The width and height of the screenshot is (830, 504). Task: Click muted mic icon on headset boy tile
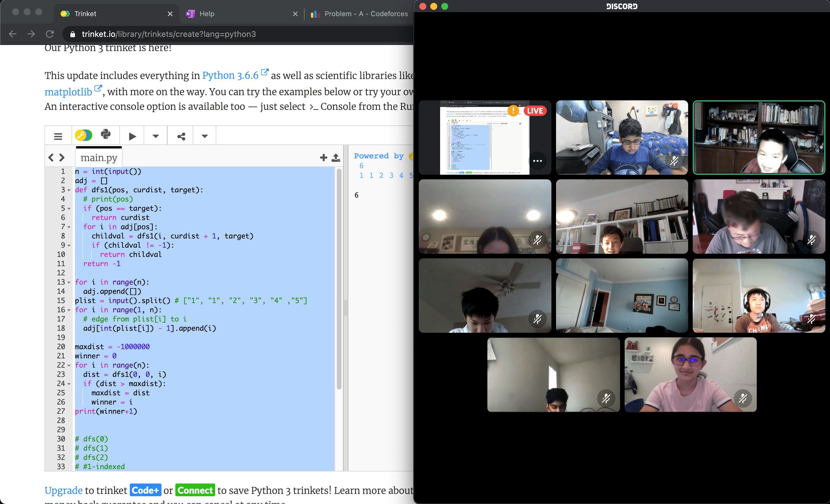[x=811, y=319]
